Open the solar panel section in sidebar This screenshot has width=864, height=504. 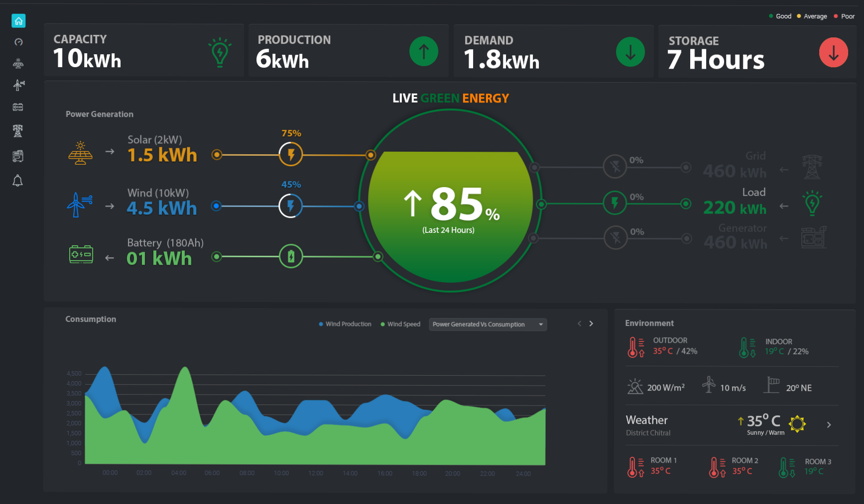click(x=18, y=63)
